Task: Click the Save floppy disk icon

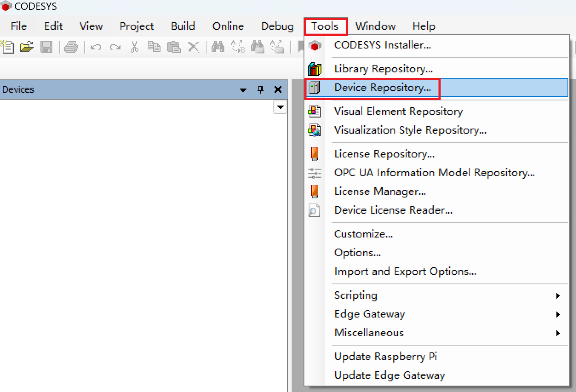Action: 46,46
